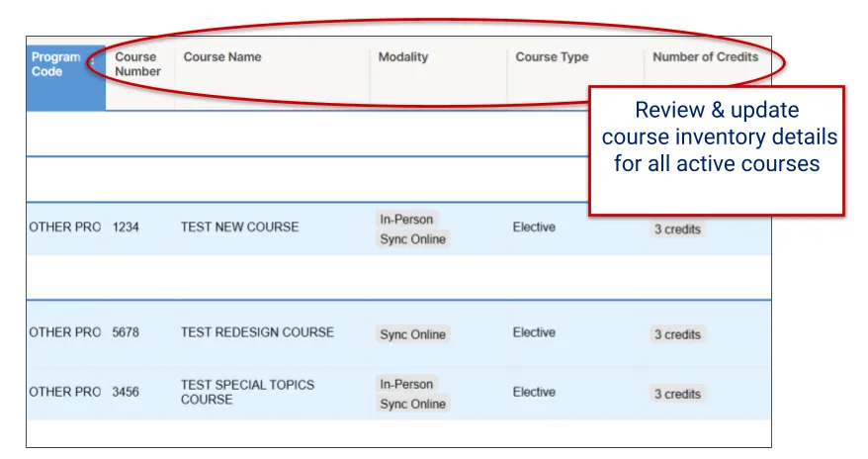Screen dimensions: 868x459
Task: Click 3 credits tag for course 1234
Action: pyautogui.click(x=677, y=229)
